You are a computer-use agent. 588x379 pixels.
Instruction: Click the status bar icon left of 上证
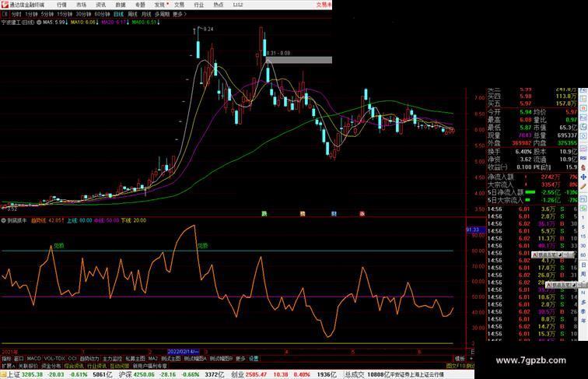click(3, 374)
